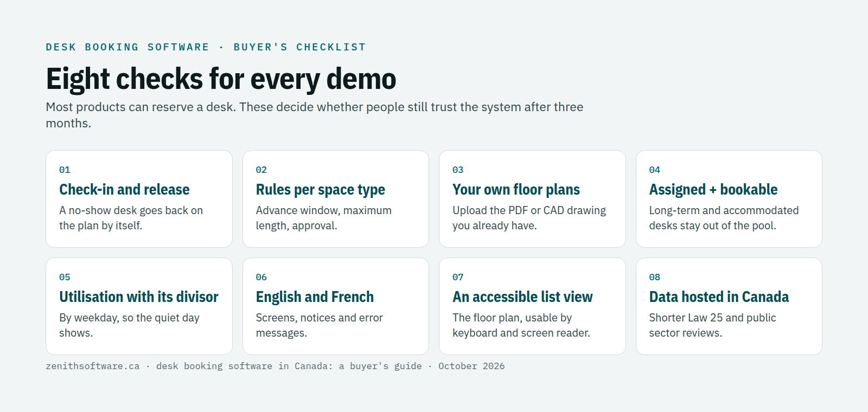Image resolution: width=868 pixels, height=412 pixels.
Task: Click the number 05 label
Action: click(x=65, y=277)
